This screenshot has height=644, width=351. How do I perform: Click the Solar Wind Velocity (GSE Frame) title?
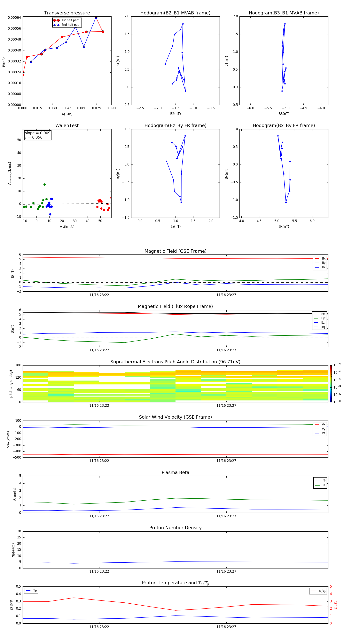175,417
